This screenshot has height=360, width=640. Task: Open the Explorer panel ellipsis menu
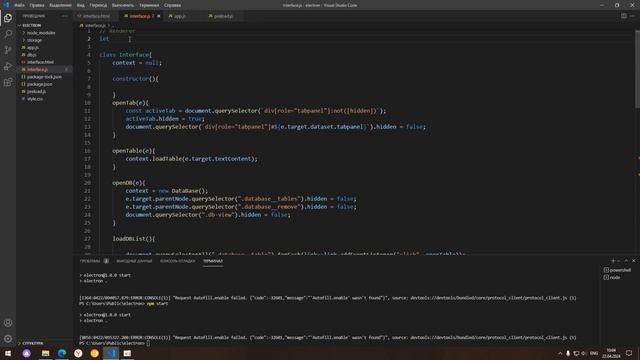65,16
